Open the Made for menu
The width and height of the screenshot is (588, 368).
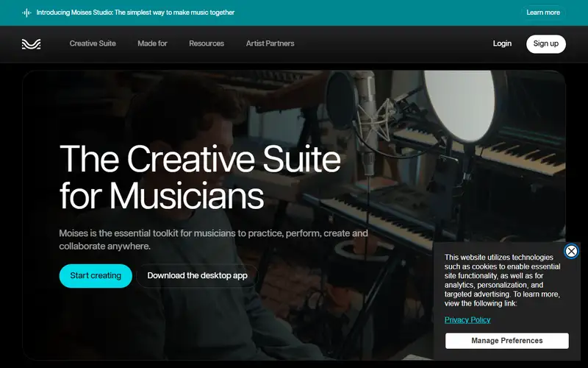coord(152,43)
